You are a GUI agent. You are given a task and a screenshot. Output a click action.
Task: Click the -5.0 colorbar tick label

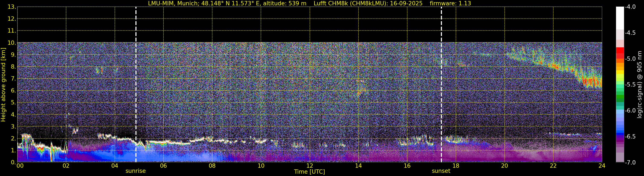pos(630,59)
